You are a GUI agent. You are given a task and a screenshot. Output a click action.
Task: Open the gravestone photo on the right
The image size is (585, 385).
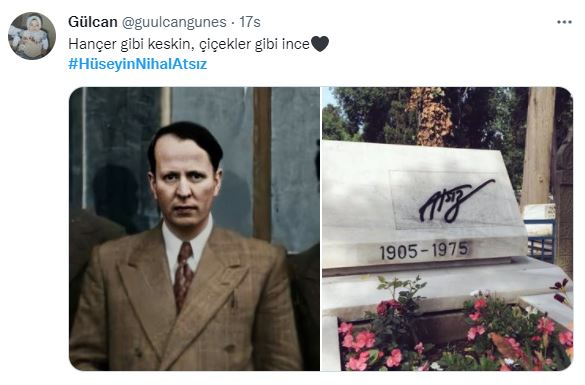[x=447, y=229]
